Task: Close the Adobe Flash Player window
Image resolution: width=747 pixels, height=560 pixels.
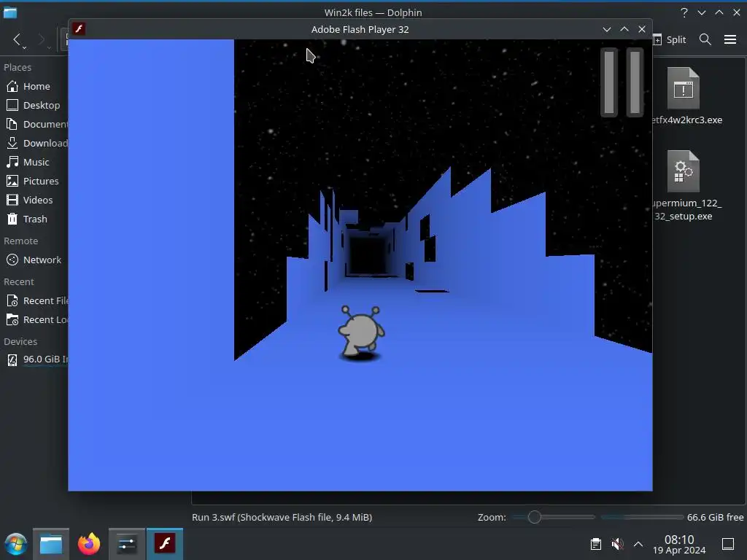Action: click(x=642, y=29)
